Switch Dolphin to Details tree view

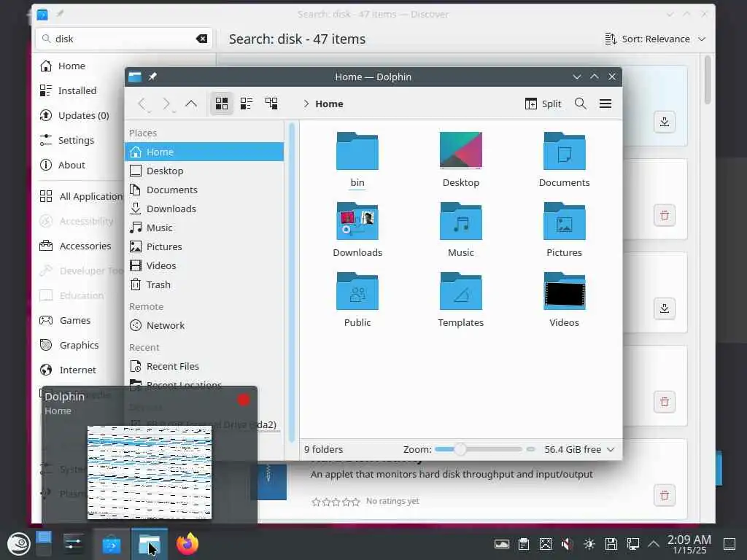click(x=271, y=104)
